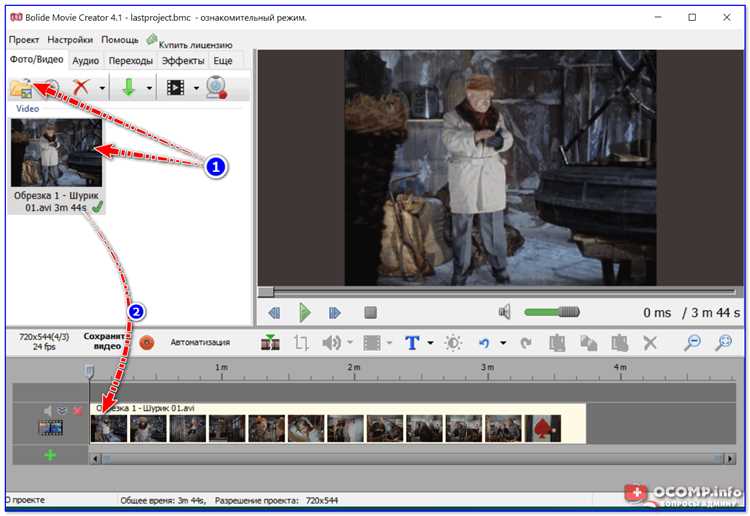Switch to the Переходы tab
This screenshot has height=516, width=750.
[x=131, y=61]
